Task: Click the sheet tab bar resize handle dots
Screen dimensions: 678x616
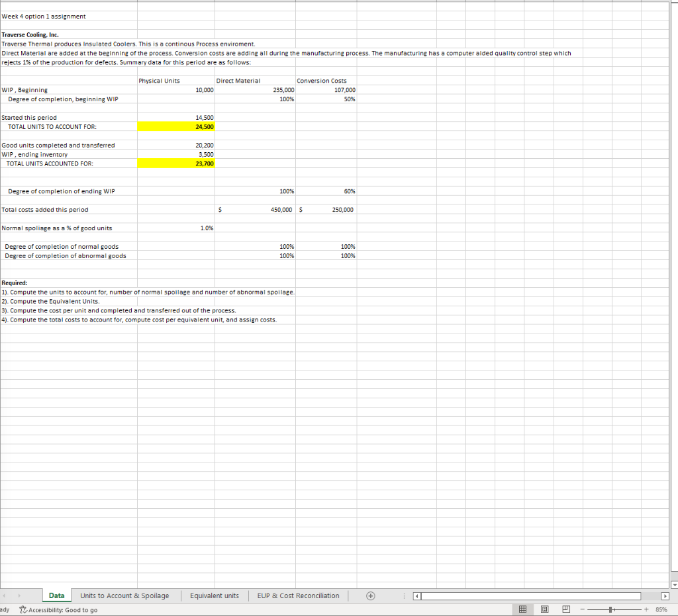Action: [405, 596]
